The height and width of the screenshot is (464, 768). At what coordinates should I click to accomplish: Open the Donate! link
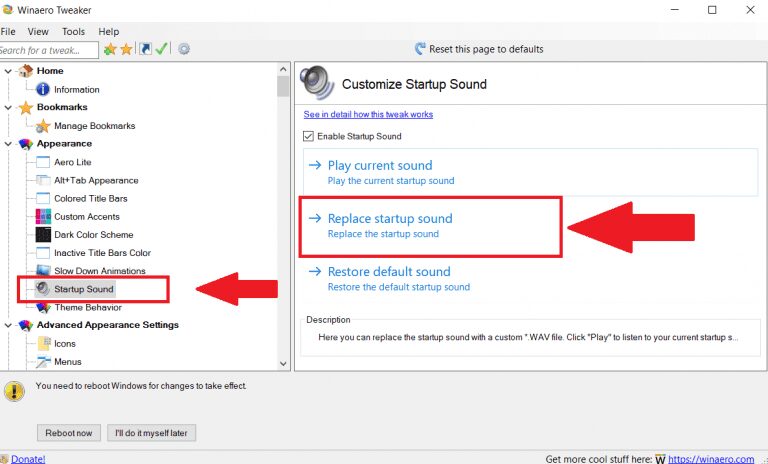click(x=28, y=459)
